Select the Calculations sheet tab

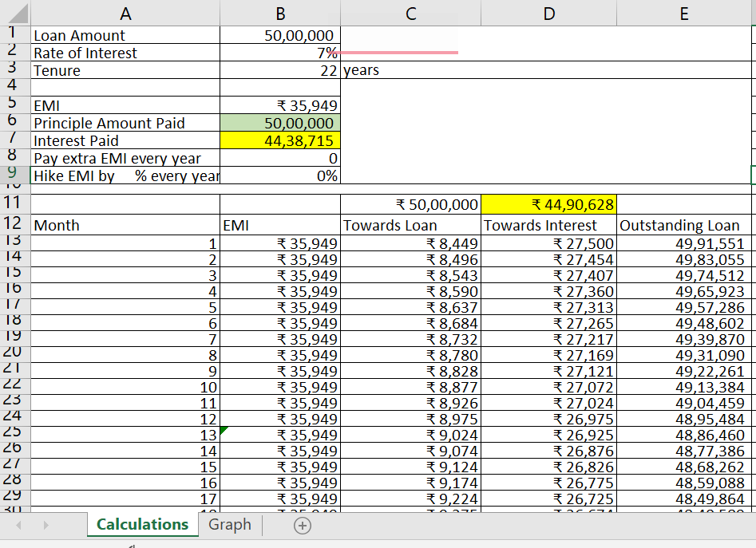pos(142,524)
